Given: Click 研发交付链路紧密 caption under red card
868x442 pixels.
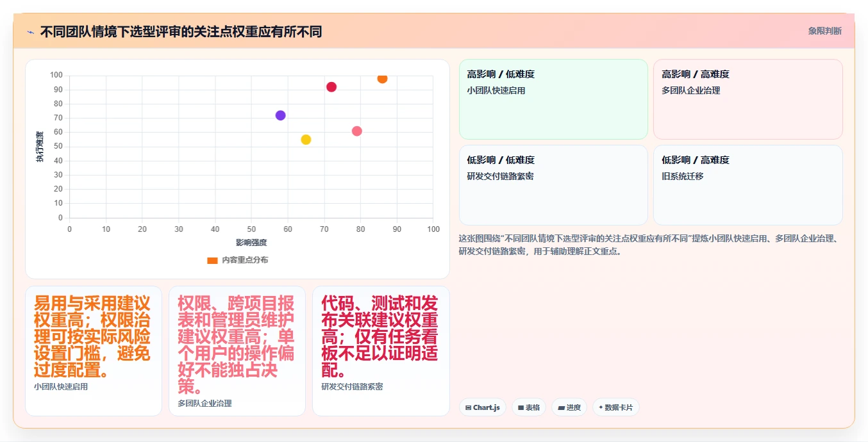Looking at the screenshot, I should coord(353,387).
